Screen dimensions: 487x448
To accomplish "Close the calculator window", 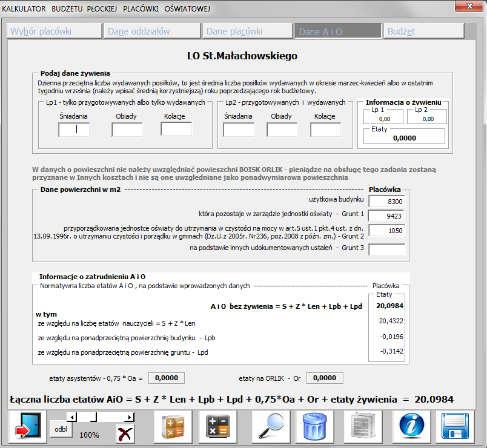I will [x=469, y=6].
